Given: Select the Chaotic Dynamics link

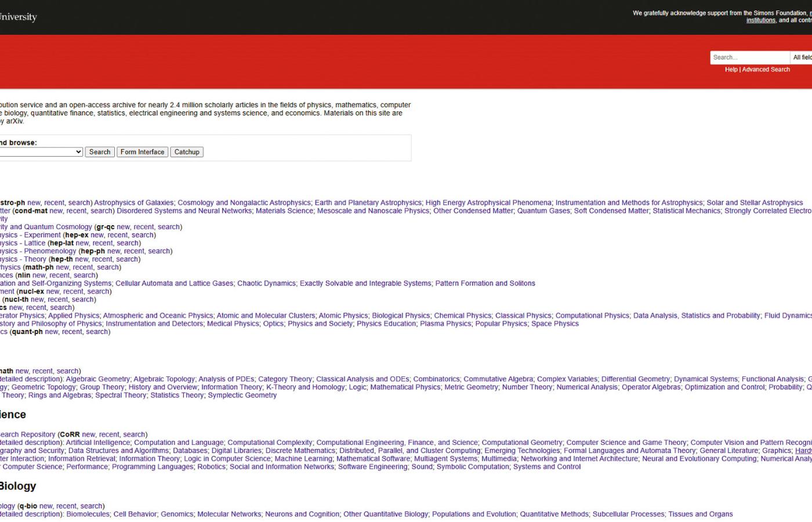Looking at the screenshot, I should coord(266,284).
